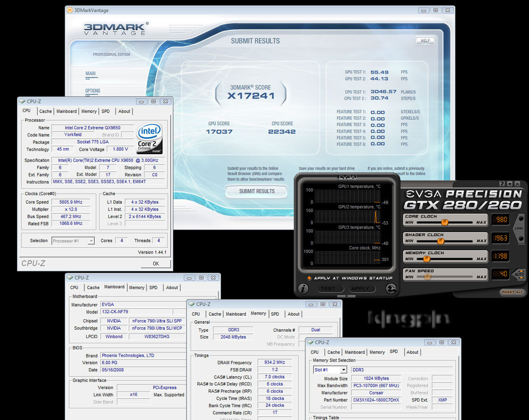Switch to the Cache tab in the CPU-Z CPU window
This screenshot has width=529, height=420.
45,111
